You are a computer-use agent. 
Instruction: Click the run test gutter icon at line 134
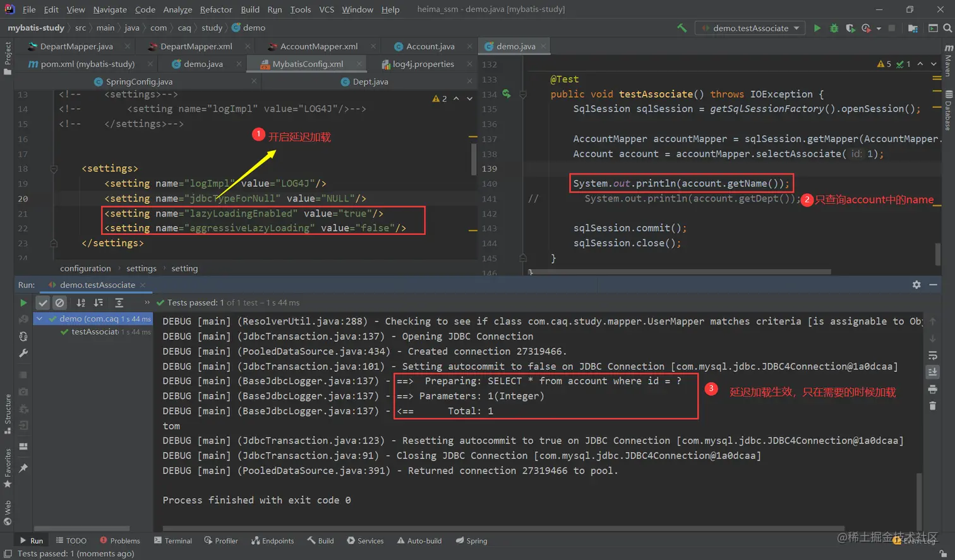coord(506,94)
